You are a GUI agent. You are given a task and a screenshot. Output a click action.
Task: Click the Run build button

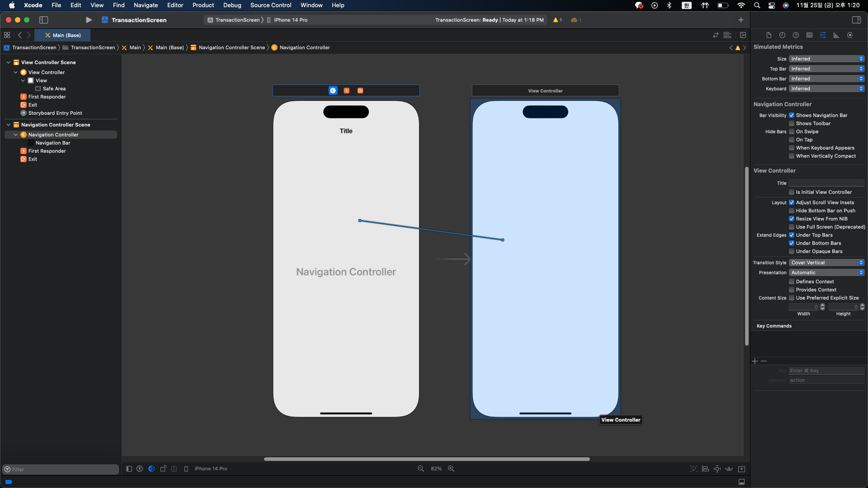[89, 20]
